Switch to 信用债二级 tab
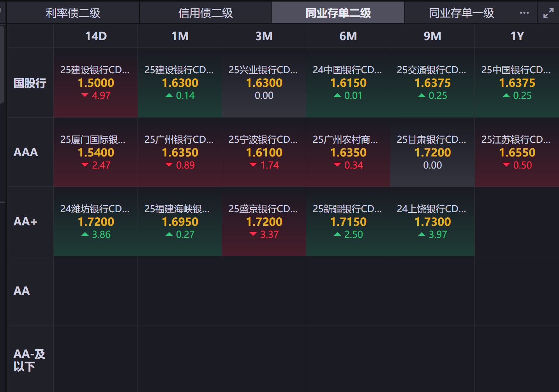The height and width of the screenshot is (392, 559). [205, 13]
